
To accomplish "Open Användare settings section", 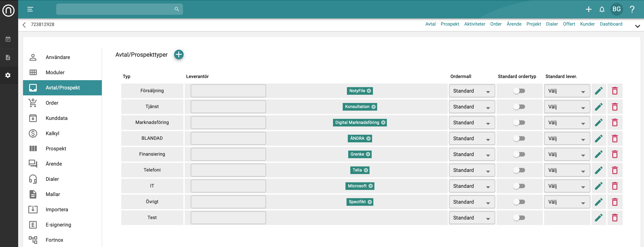I will 63,57.
